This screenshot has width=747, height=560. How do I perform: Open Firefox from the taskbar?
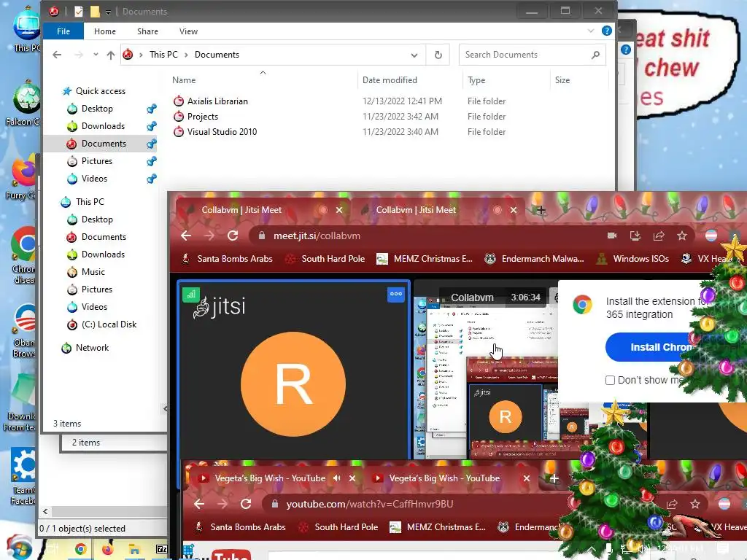(x=108, y=550)
